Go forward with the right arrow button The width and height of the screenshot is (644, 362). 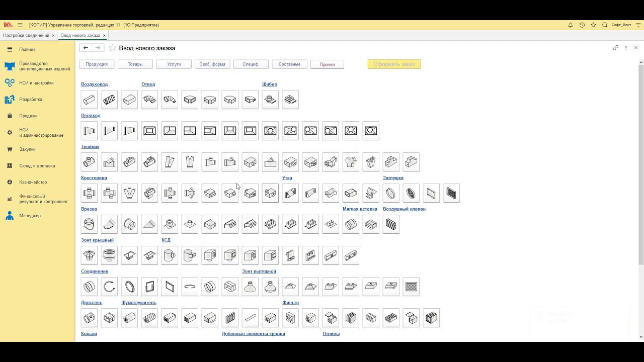click(98, 48)
